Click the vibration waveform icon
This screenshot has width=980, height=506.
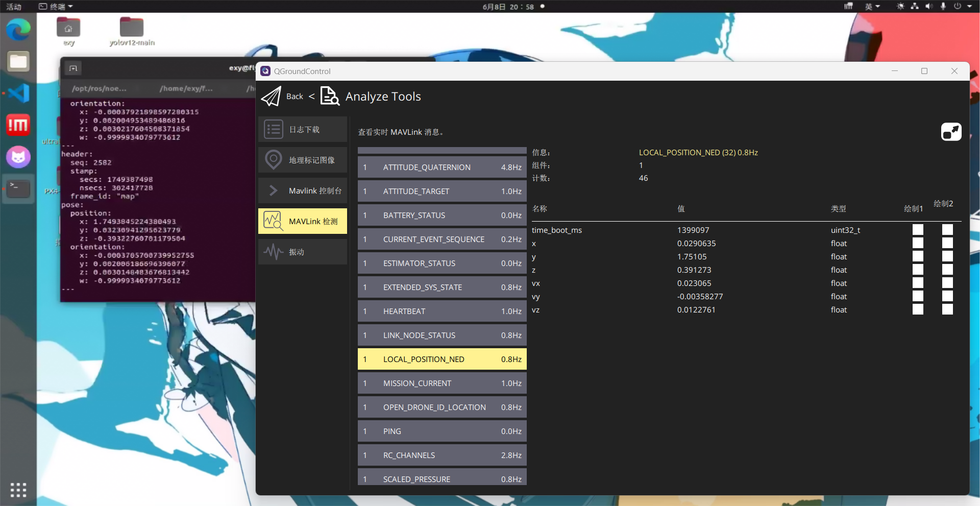[274, 252]
